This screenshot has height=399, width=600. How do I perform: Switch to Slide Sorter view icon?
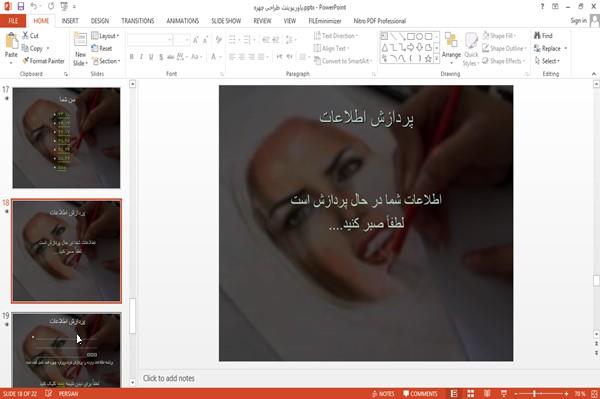[x=471, y=394]
